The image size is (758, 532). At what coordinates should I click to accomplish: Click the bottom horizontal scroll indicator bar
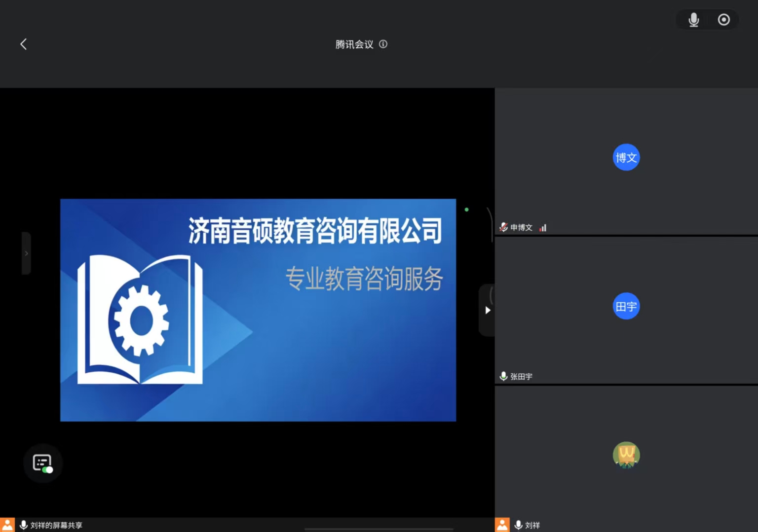coord(379,530)
